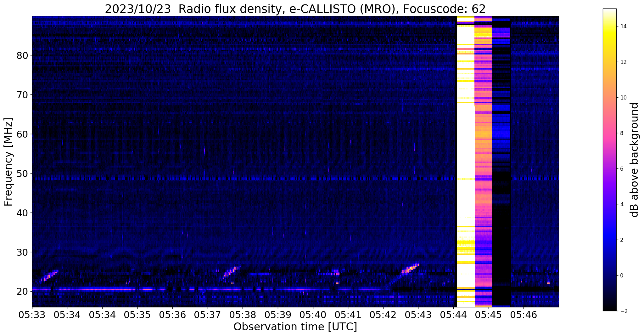Click the drifting burst near 05:43 at 26 MHz
The height and width of the screenshot is (336, 644).
point(411,268)
